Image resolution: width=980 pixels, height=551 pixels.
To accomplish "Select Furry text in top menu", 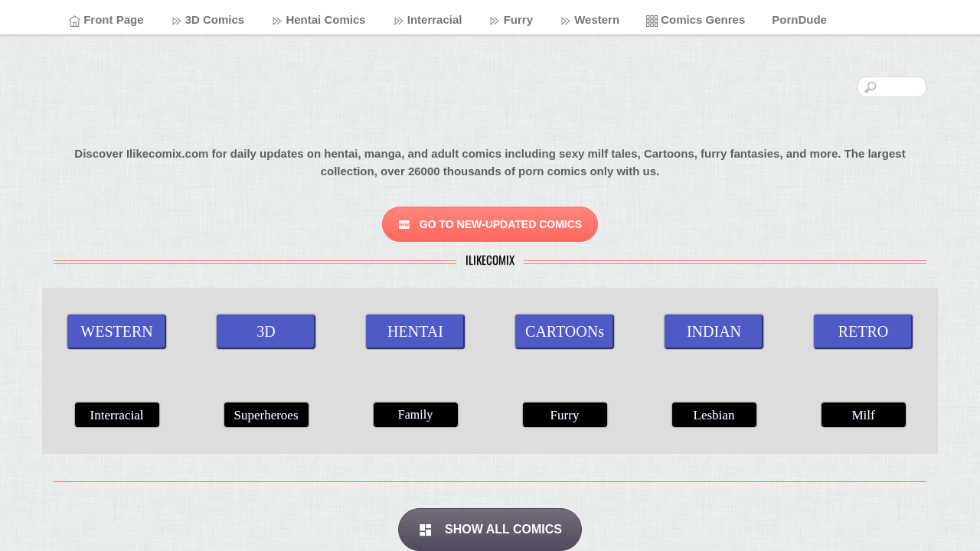I will pos(518,20).
